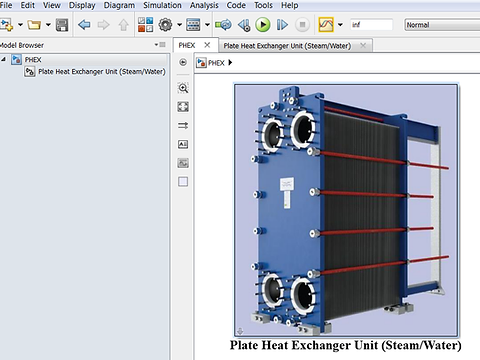Click the Step Back button

[244, 25]
